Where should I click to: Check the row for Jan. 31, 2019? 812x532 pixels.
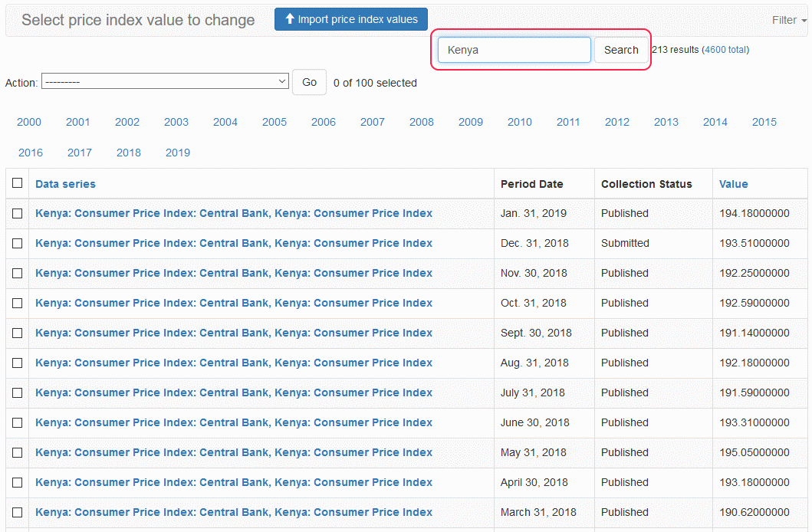point(17,214)
